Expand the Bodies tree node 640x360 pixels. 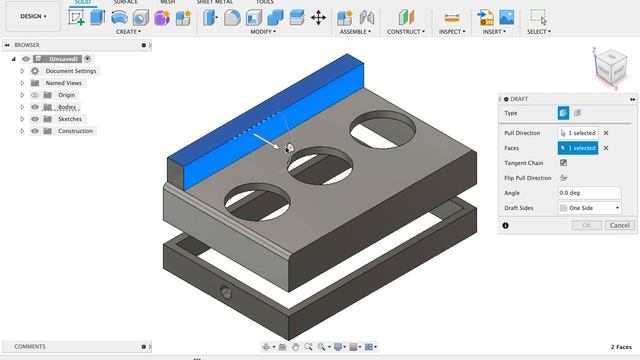pos(22,107)
